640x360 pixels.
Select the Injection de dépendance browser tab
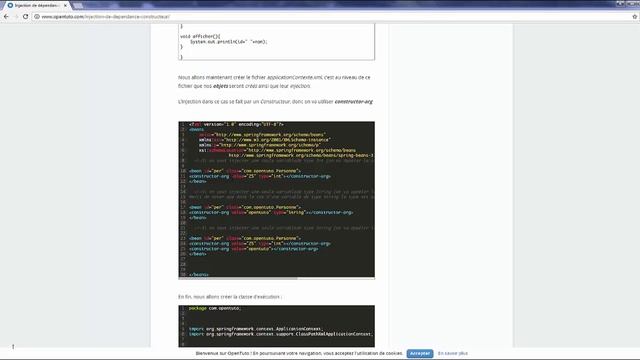coord(36,6)
